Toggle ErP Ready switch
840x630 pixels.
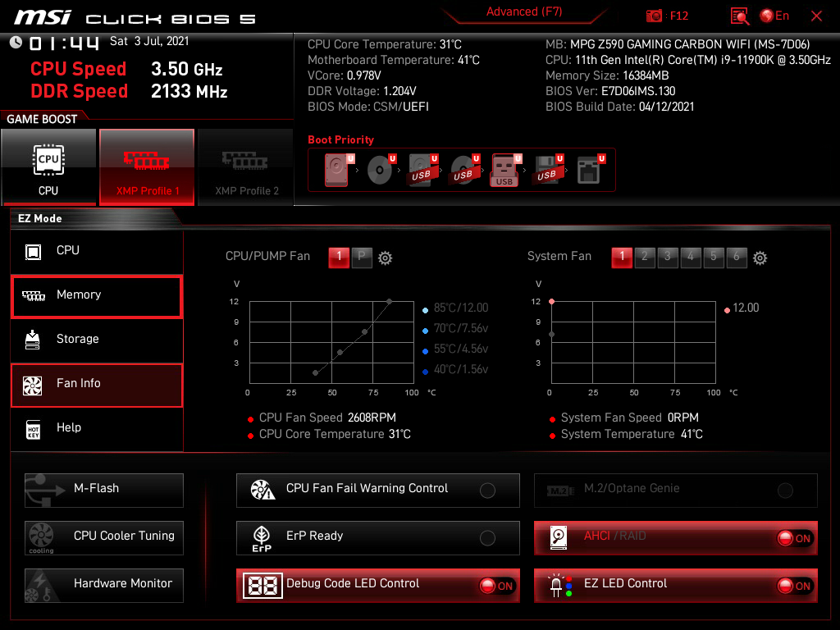(487, 538)
